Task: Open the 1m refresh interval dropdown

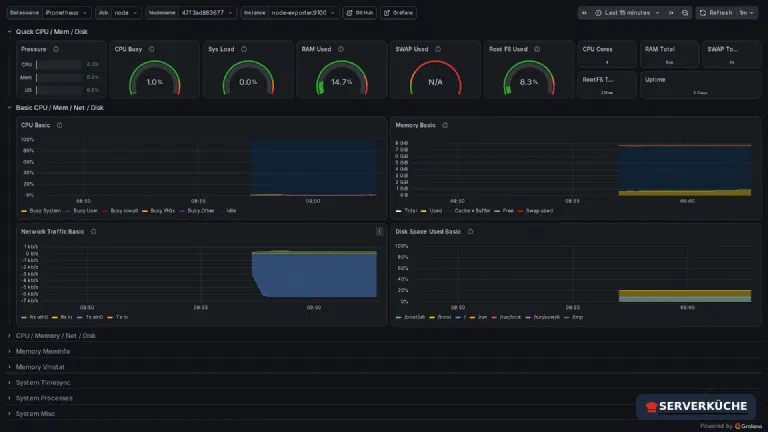Action: tap(746, 13)
